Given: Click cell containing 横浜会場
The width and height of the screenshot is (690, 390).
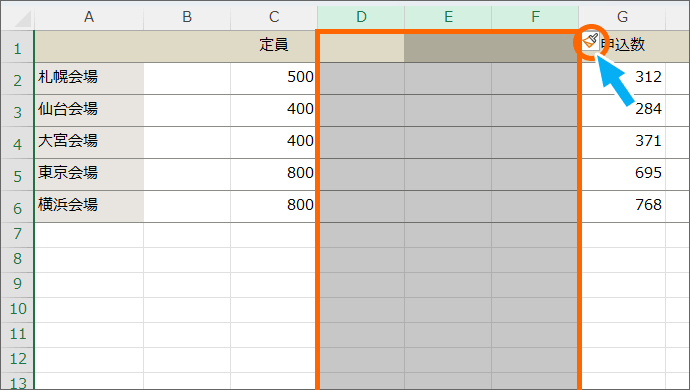Looking at the screenshot, I should [89, 206].
